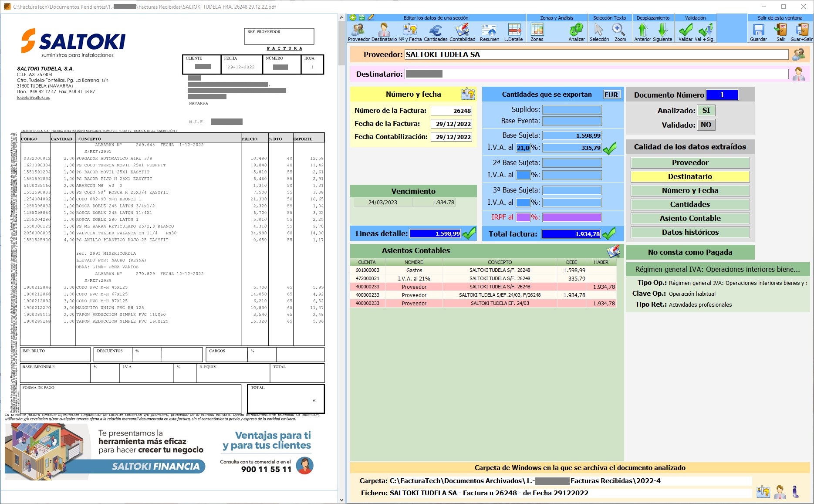Click the info 'i' icon at bottom right
This screenshot has width=814, height=504.
[796, 492]
